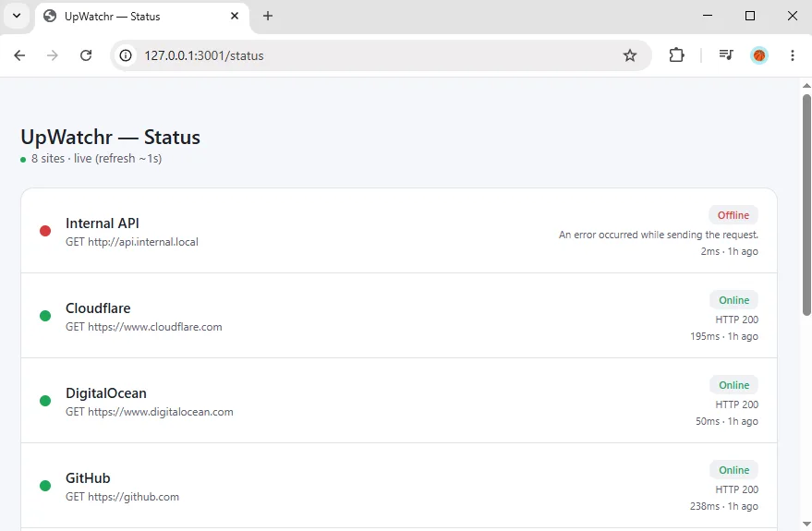Click the green status dot for GitHub
Image resolution: width=812 pixels, height=531 pixels.
[x=45, y=486]
